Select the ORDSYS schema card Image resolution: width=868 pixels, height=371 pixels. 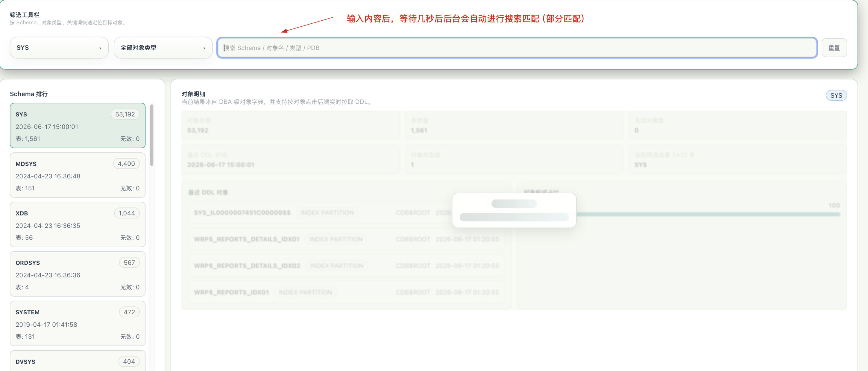click(x=78, y=274)
